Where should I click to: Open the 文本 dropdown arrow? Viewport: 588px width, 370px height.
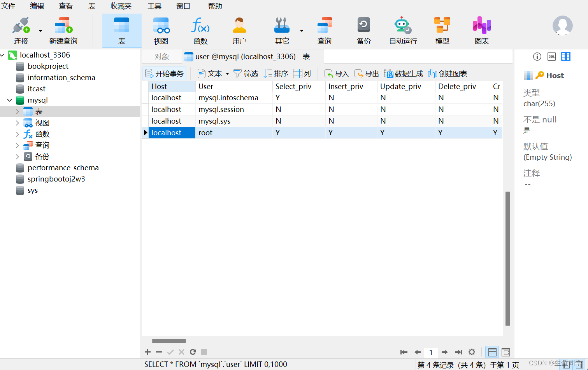click(x=227, y=74)
